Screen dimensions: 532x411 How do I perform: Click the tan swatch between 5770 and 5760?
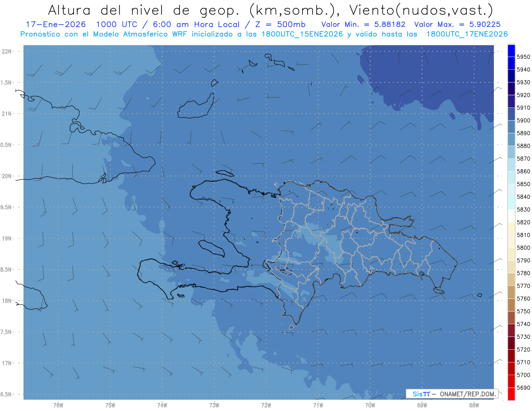(x=511, y=292)
